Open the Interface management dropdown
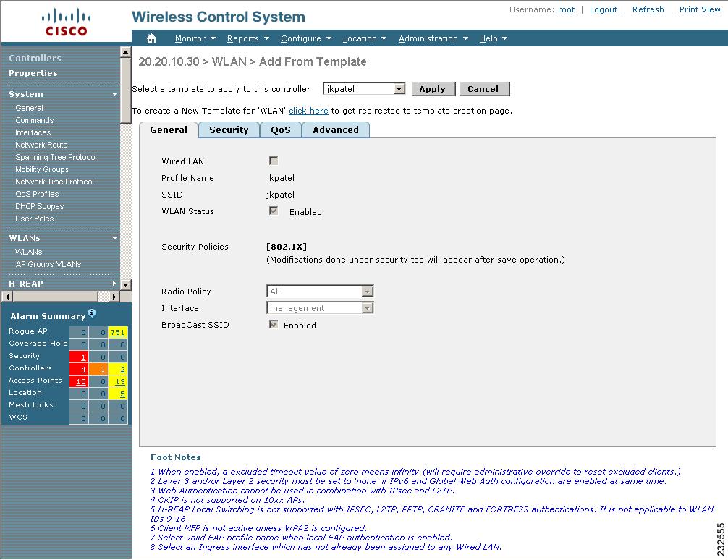This screenshot has width=728, height=560. click(x=320, y=308)
